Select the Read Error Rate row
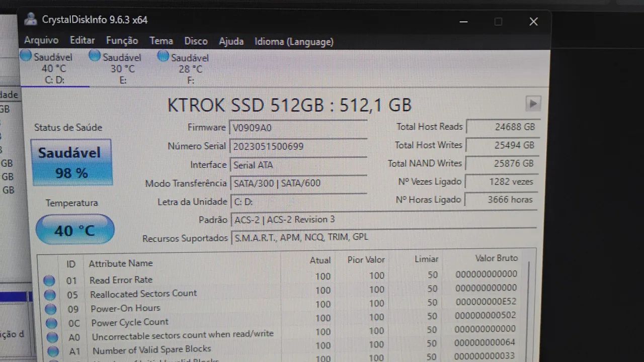The image size is (644, 362). [x=282, y=277]
